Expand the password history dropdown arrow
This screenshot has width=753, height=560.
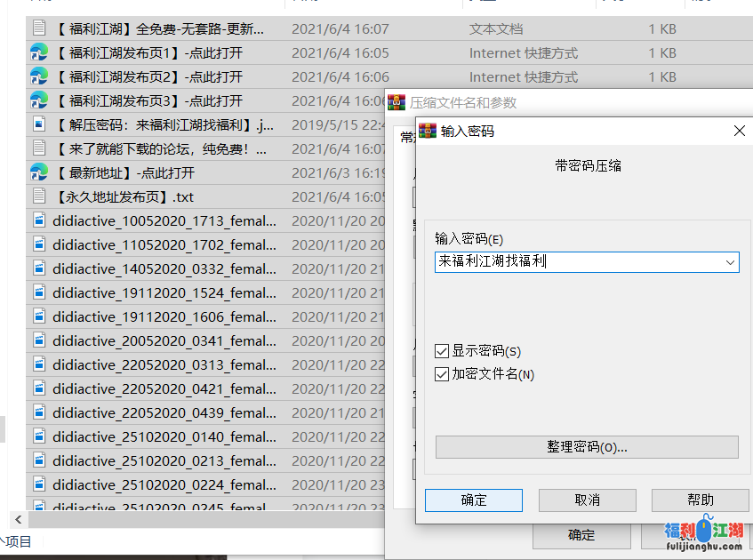pyautogui.click(x=730, y=261)
